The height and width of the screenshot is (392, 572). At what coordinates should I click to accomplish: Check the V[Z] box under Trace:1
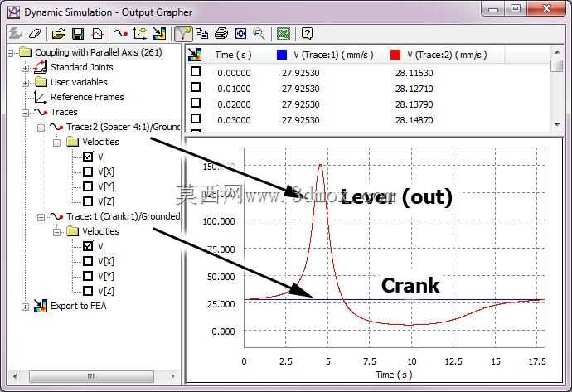(88, 291)
